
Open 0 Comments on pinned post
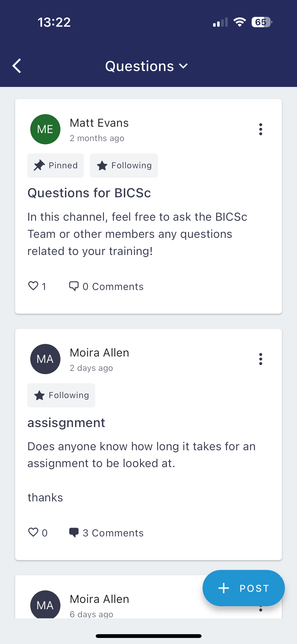106,286
